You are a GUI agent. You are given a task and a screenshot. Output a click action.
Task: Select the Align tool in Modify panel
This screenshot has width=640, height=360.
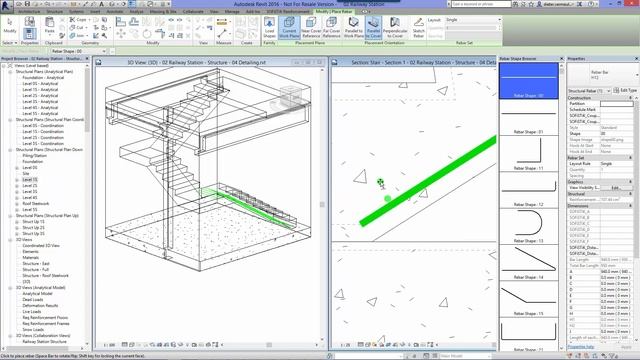120,22
